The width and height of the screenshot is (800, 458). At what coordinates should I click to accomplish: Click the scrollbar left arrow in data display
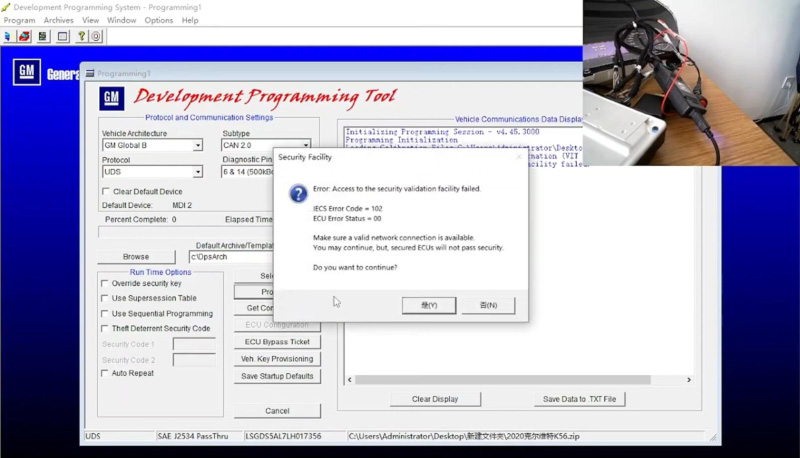[x=349, y=380]
